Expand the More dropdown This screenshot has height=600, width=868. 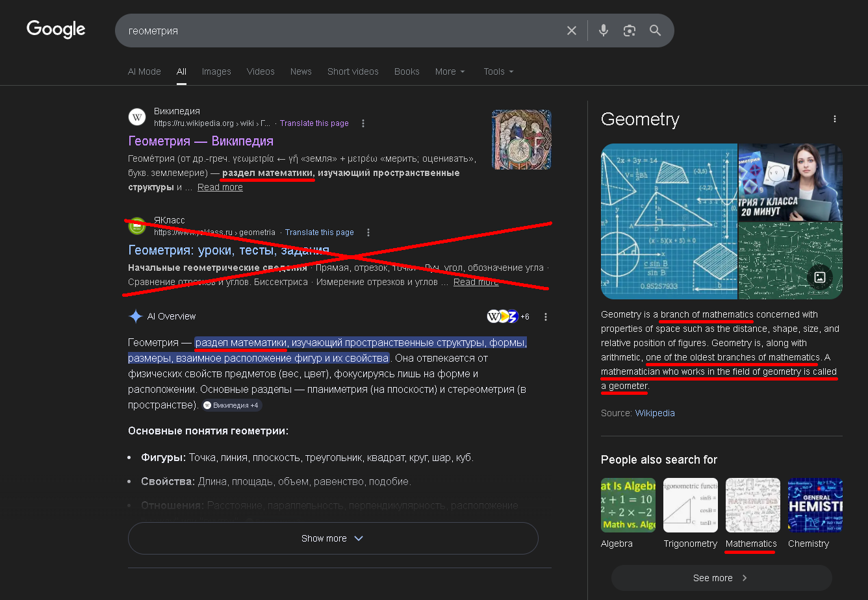pos(450,71)
